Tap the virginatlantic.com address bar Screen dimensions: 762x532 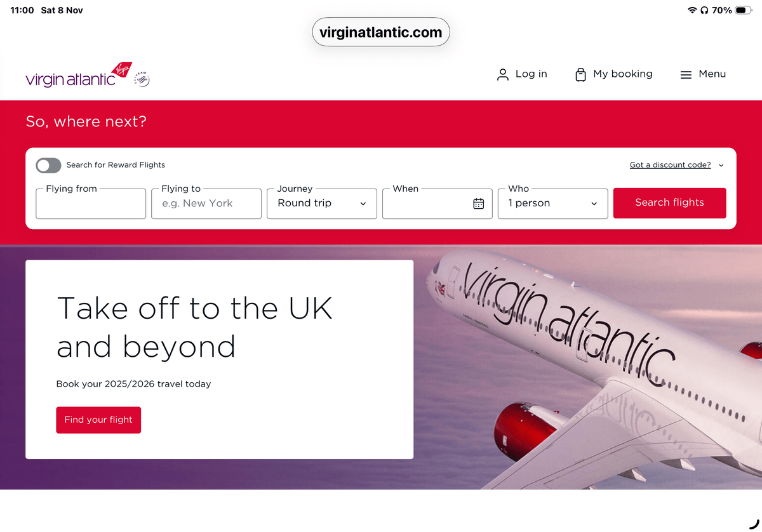tap(381, 32)
